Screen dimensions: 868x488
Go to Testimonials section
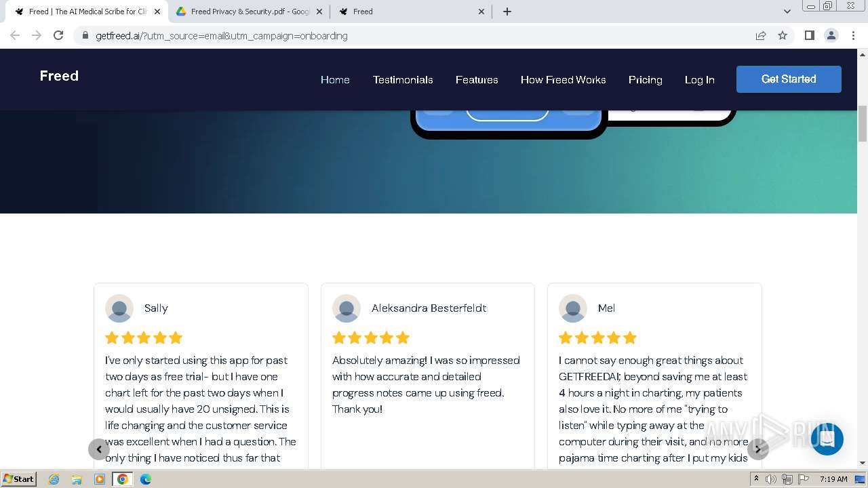pyautogui.click(x=403, y=79)
